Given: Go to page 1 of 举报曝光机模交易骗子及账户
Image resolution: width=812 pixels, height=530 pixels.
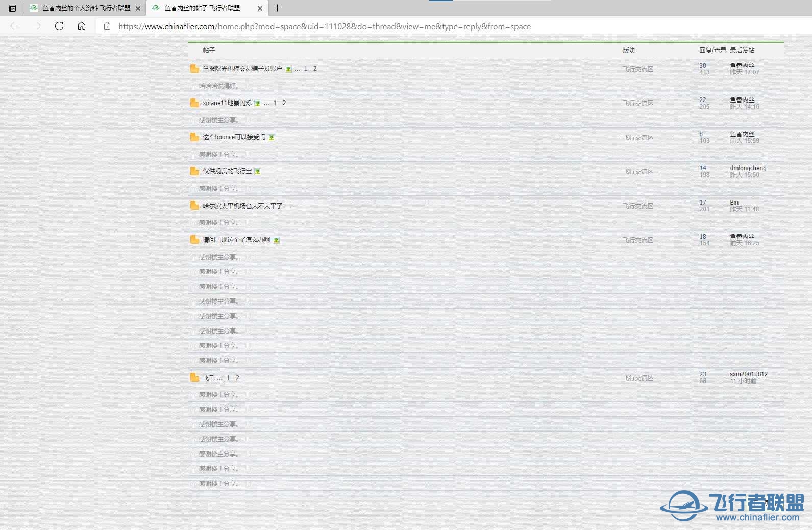Looking at the screenshot, I should [306, 68].
